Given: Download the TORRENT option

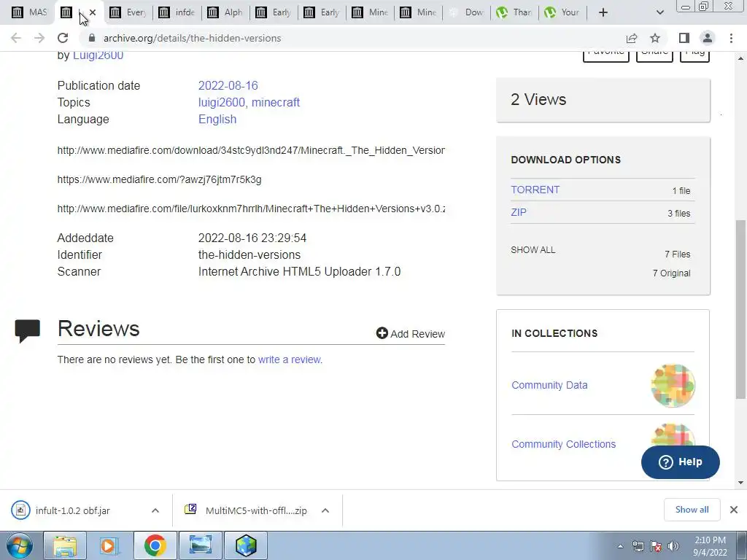Looking at the screenshot, I should (535, 190).
